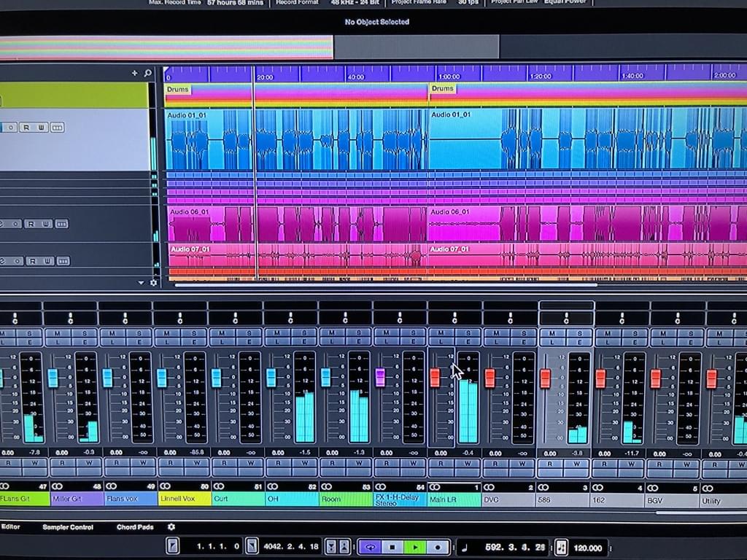This screenshot has height=560, width=747.
Task: Open the time format note selector in transport
Action: pos(465,547)
